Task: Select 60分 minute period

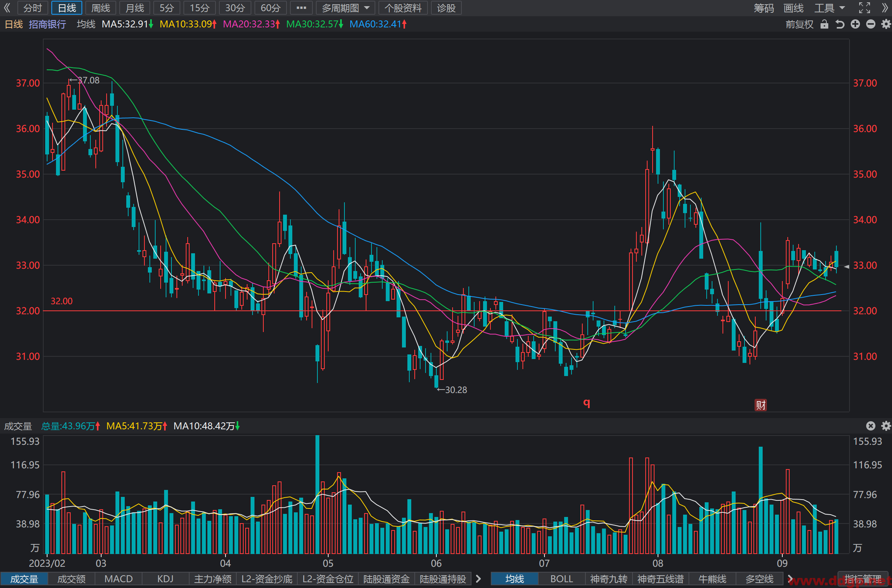Action: [x=271, y=8]
